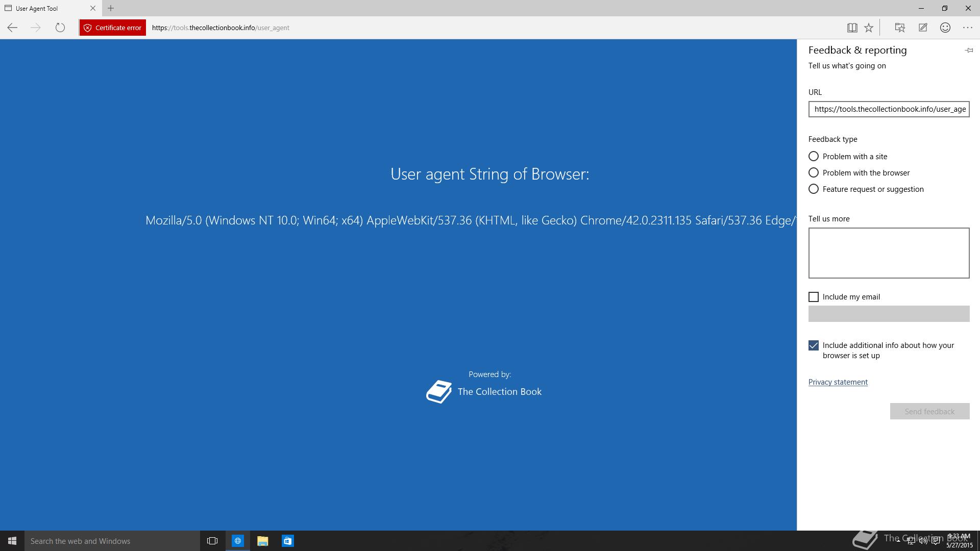Refresh the current page
This screenshot has height=551, width=980.
(60, 28)
